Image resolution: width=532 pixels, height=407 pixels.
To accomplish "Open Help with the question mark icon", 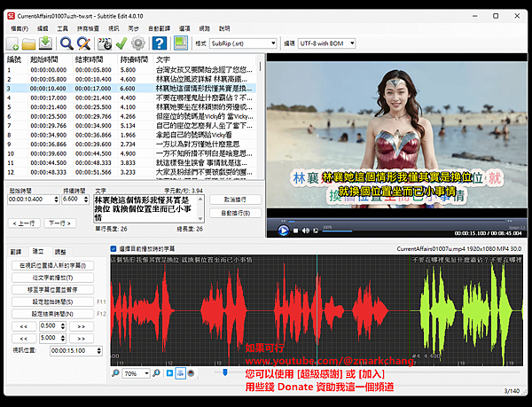I will [x=160, y=43].
